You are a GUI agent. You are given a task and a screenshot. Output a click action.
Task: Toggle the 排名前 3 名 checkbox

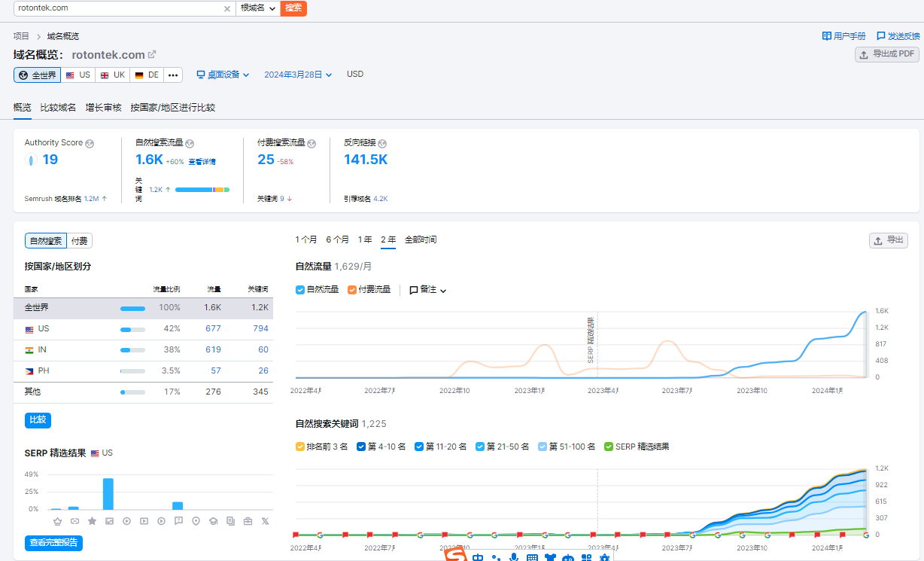click(300, 447)
